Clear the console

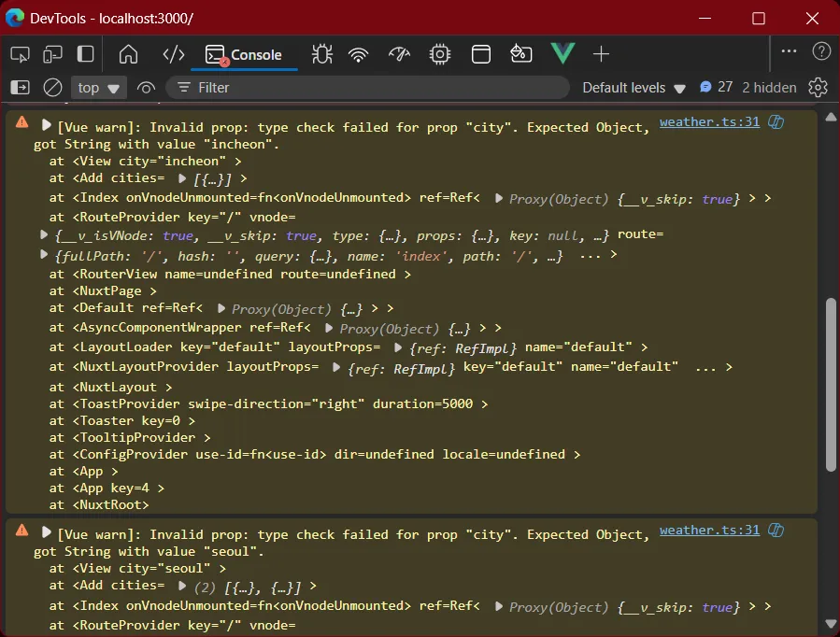point(52,87)
